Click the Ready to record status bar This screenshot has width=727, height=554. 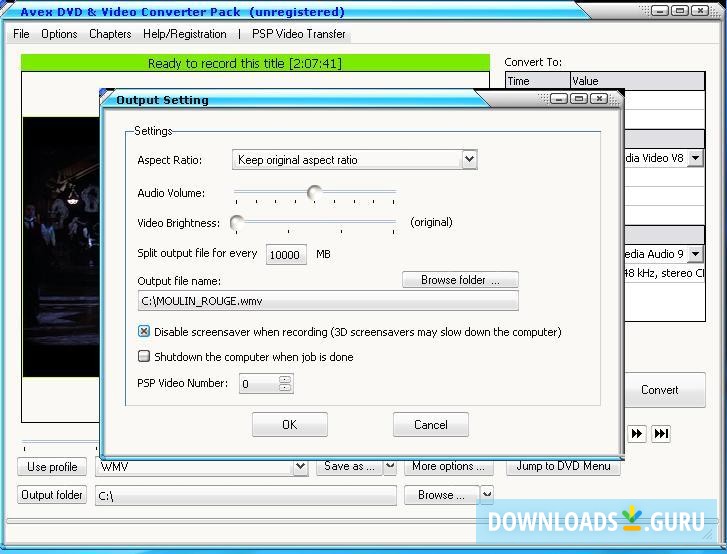click(x=255, y=63)
